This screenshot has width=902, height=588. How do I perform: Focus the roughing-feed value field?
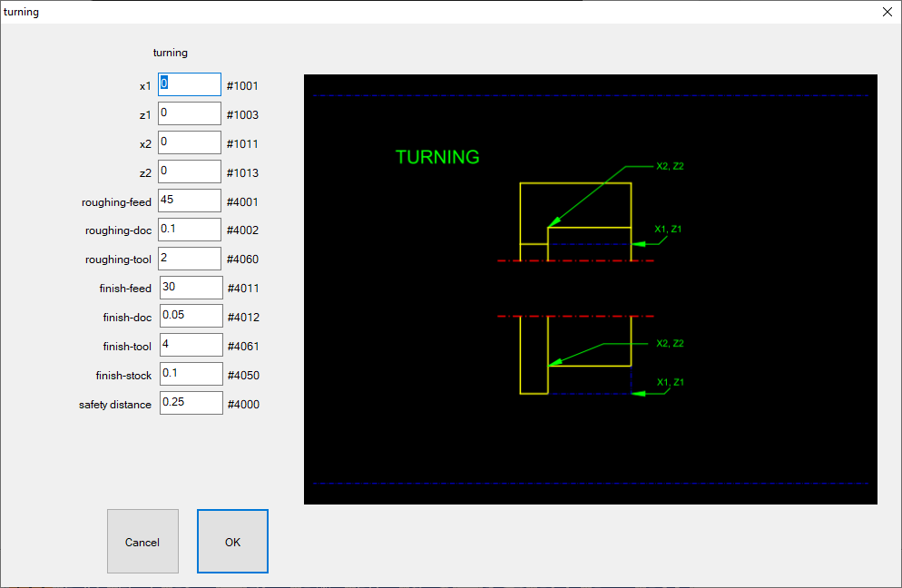(190, 201)
